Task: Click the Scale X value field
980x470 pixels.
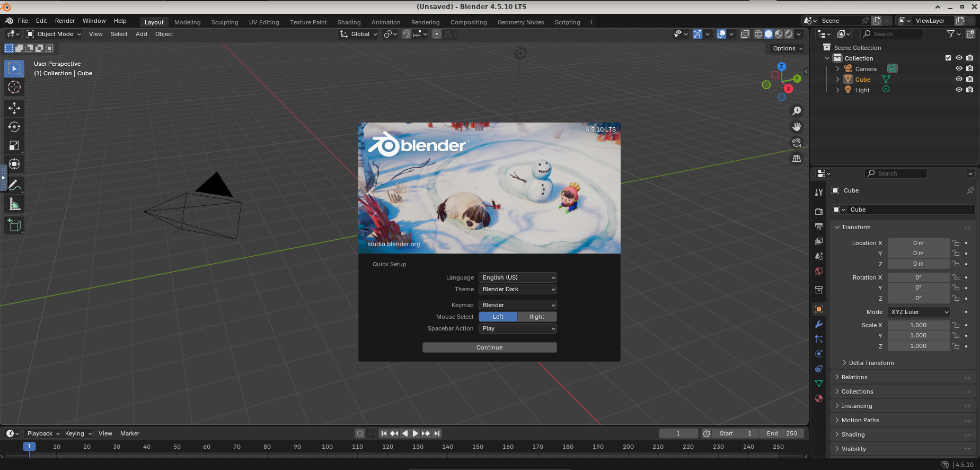Action: [919, 325]
